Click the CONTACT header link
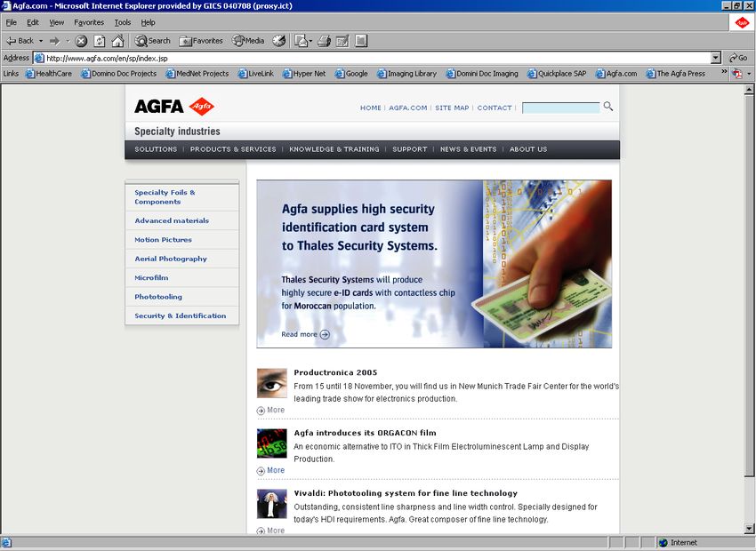The width and height of the screenshot is (756, 551). 495,108
